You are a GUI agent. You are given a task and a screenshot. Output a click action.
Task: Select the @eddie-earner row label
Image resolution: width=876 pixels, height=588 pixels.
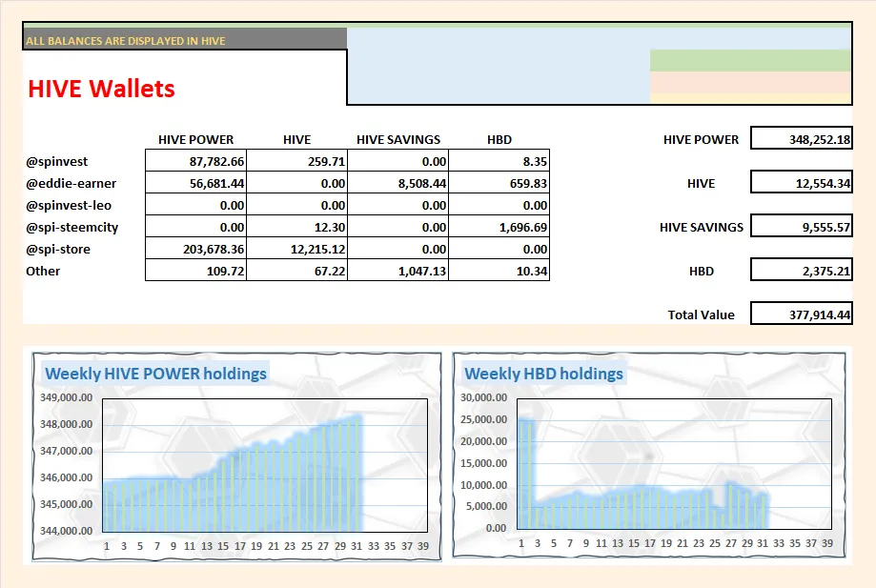pos(71,184)
